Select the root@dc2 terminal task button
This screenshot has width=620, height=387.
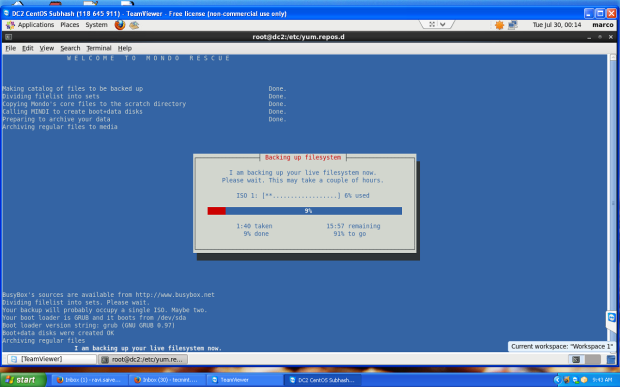point(143,359)
